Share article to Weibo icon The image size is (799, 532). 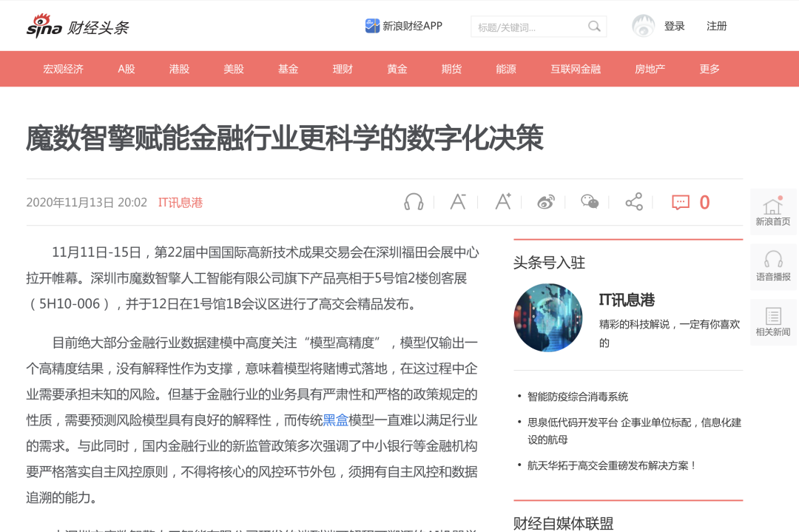tap(546, 202)
